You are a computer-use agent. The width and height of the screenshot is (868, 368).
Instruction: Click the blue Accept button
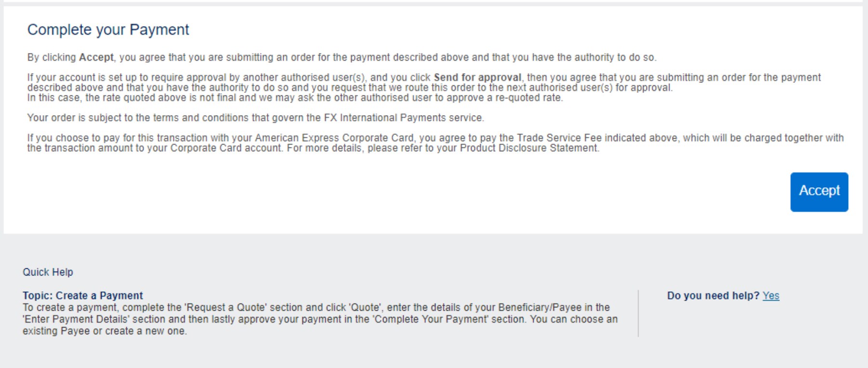(x=819, y=192)
